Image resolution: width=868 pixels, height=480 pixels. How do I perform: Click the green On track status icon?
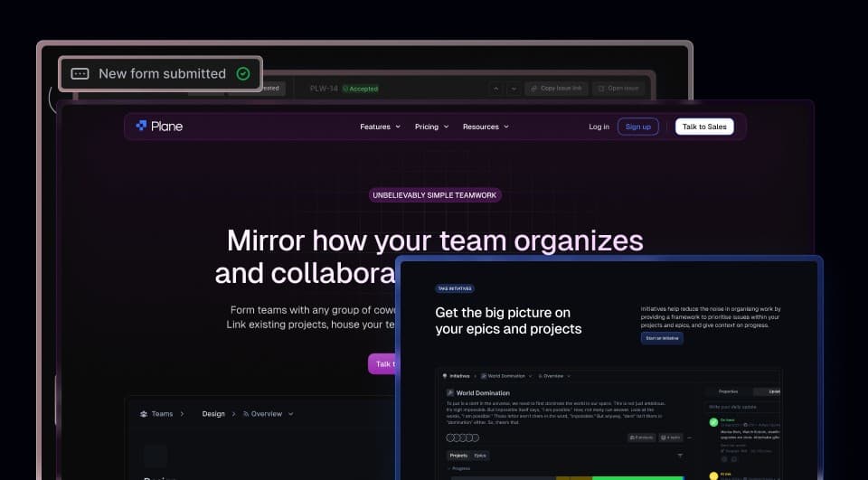(x=713, y=422)
